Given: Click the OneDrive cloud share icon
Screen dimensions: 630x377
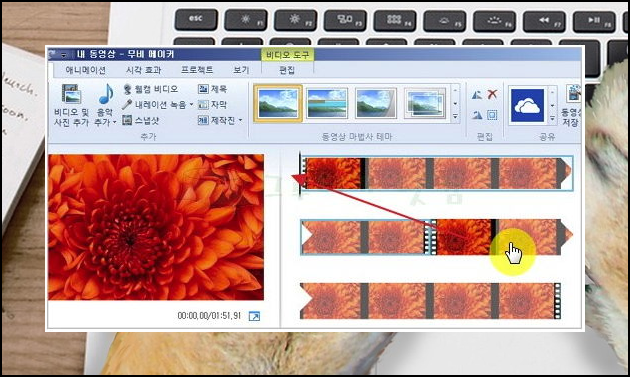Looking at the screenshot, I should [527, 105].
